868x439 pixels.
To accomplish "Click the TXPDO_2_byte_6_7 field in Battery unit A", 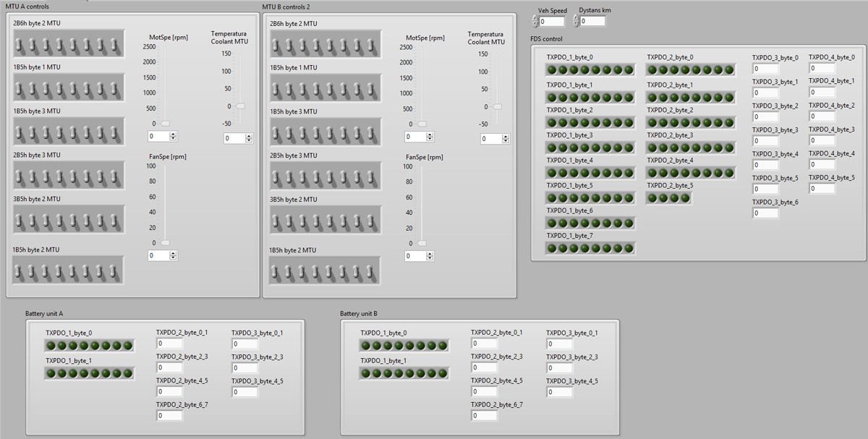I will [169, 415].
